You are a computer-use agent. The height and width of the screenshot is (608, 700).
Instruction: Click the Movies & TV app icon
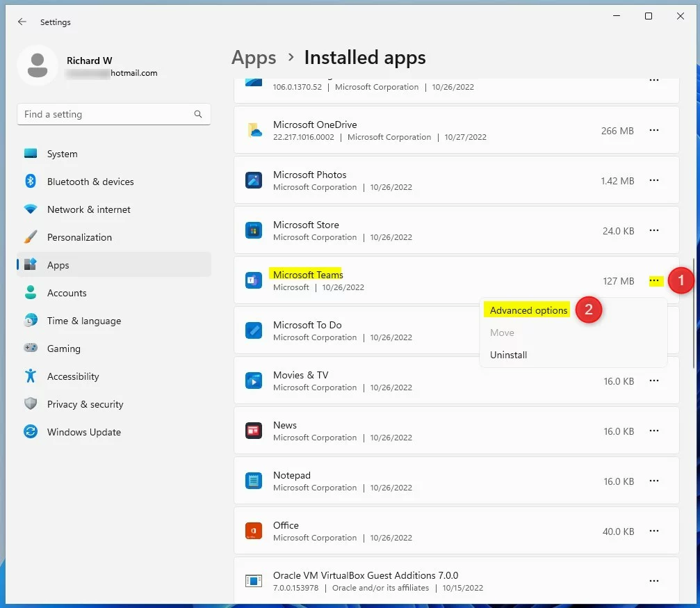click(254, 381)
